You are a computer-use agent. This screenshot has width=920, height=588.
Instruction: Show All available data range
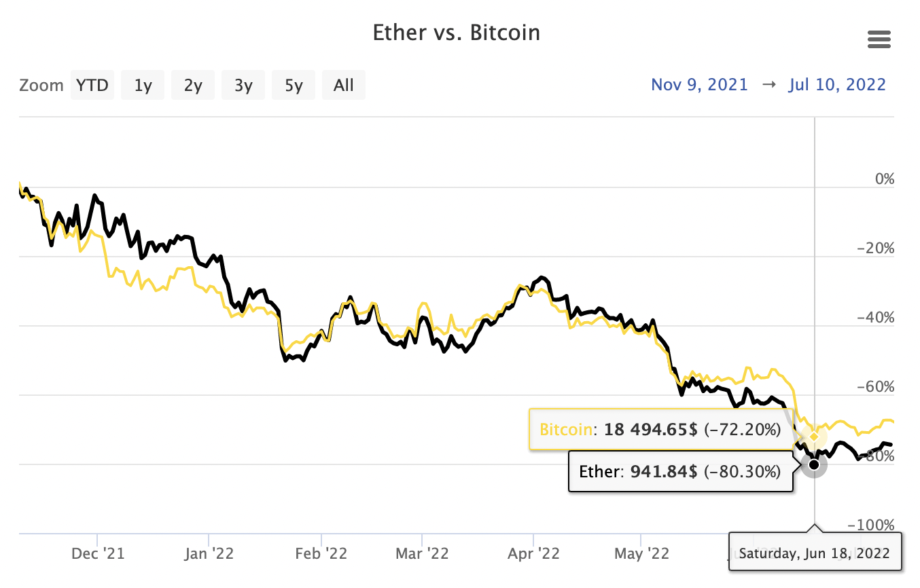(344, 86)
